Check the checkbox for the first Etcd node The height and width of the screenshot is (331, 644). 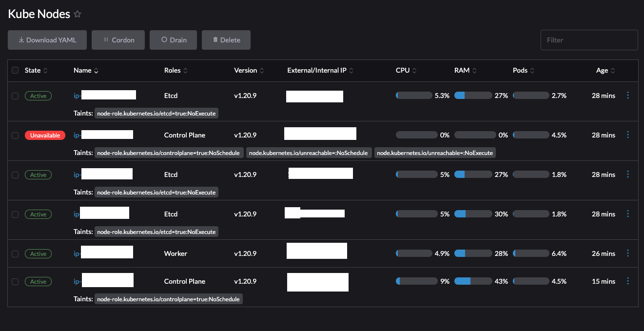click(15, 96)
